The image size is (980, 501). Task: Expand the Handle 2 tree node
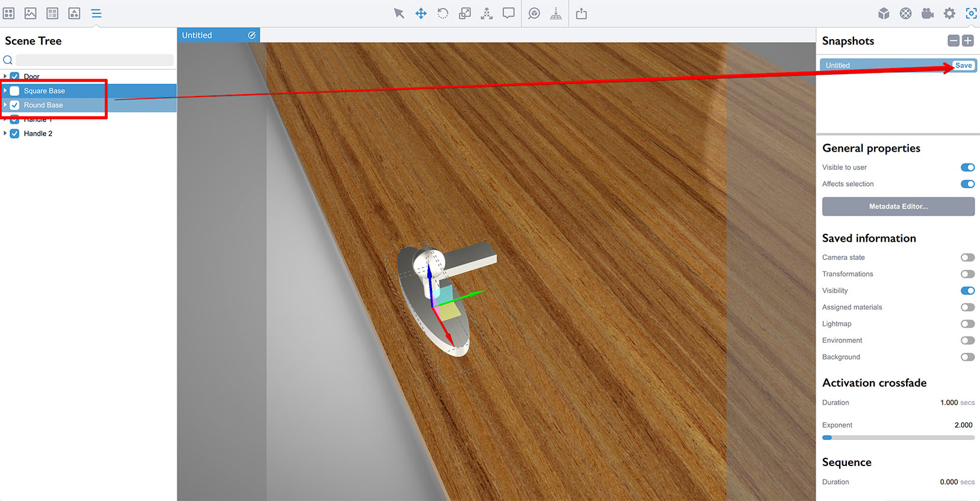pyautogui.click(x=5, y=133)
